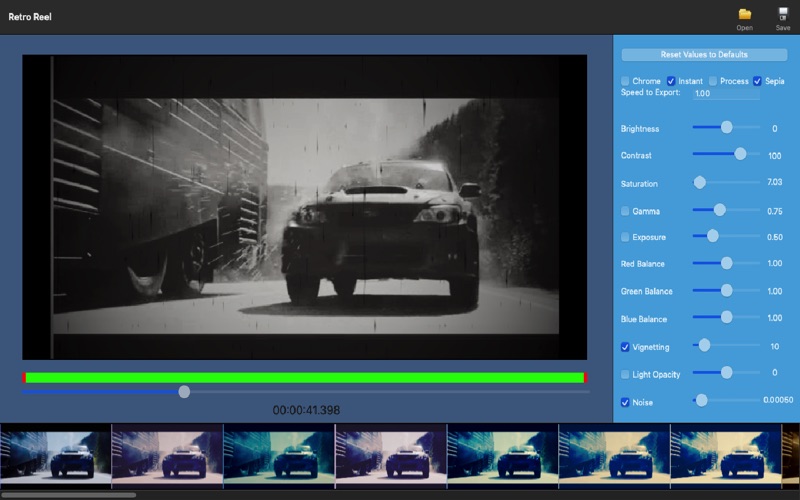This screenshot has width=800, height=500.
Task: Click the timecode 00:00:41.398
Action: coord(306,410)
